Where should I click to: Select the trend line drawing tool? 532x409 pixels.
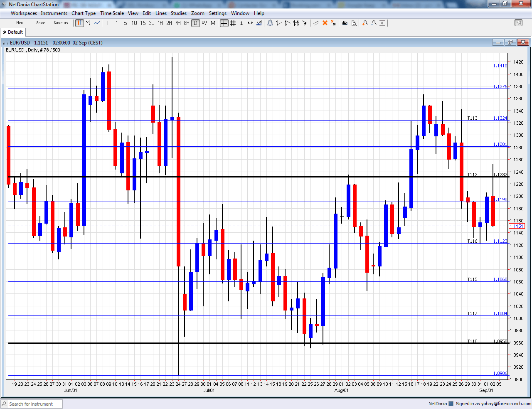(278, 23)
